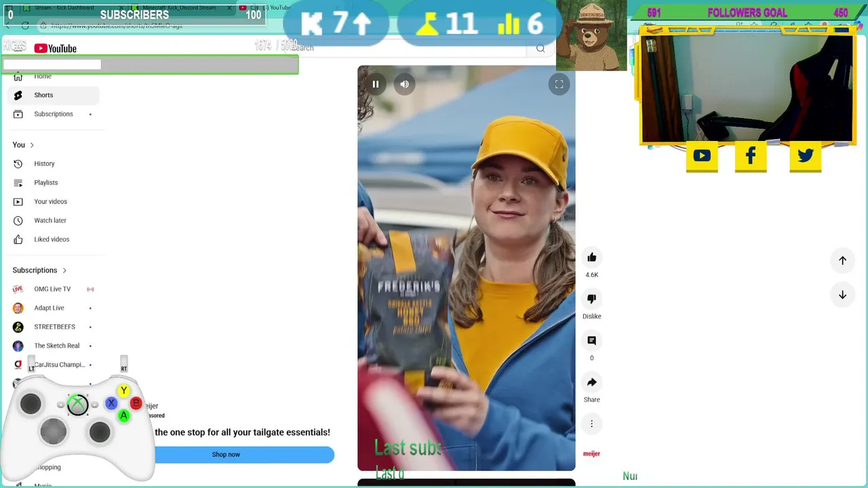Click the webcam overlay thumbnail
The height and width of the screenshot is (488, 868).
747,88
